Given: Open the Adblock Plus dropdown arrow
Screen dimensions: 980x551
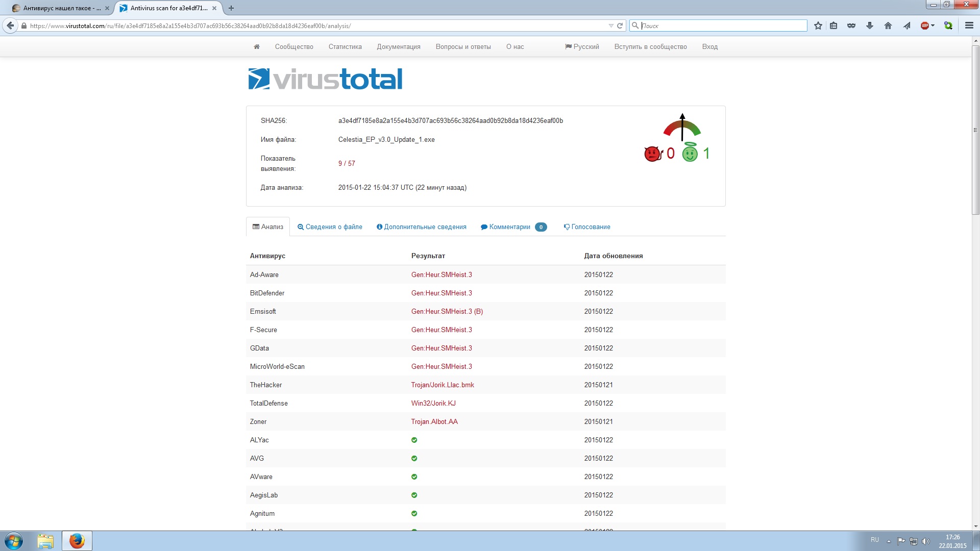Looking at the screenshot, I should coord(933,26).
